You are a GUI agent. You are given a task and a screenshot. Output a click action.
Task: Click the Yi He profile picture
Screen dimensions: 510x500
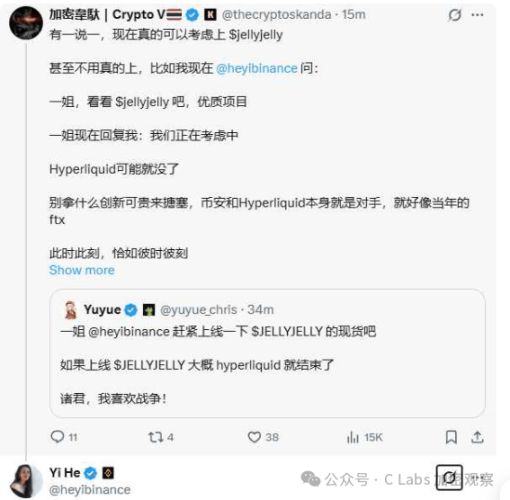(26, 481)
